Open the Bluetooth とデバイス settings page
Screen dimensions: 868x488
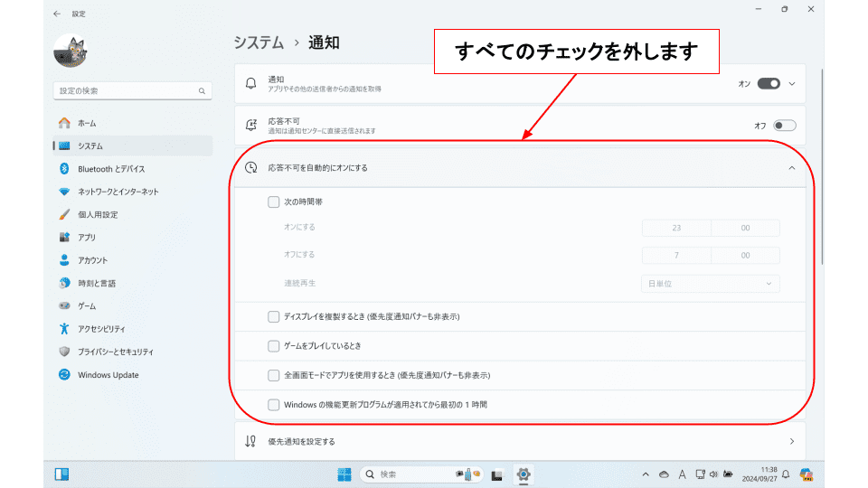point(110,169)
